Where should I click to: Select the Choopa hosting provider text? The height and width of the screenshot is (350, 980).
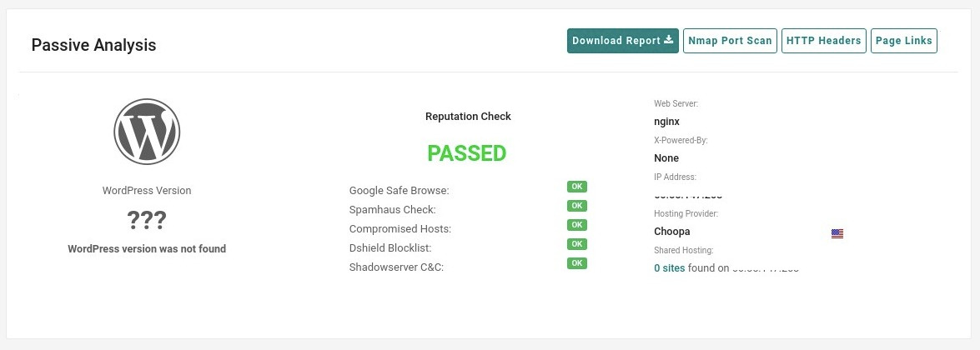672,232
